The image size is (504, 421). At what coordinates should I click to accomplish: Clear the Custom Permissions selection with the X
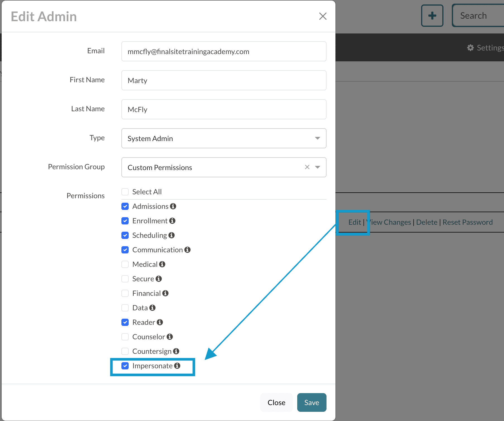(x=307, y=167)
